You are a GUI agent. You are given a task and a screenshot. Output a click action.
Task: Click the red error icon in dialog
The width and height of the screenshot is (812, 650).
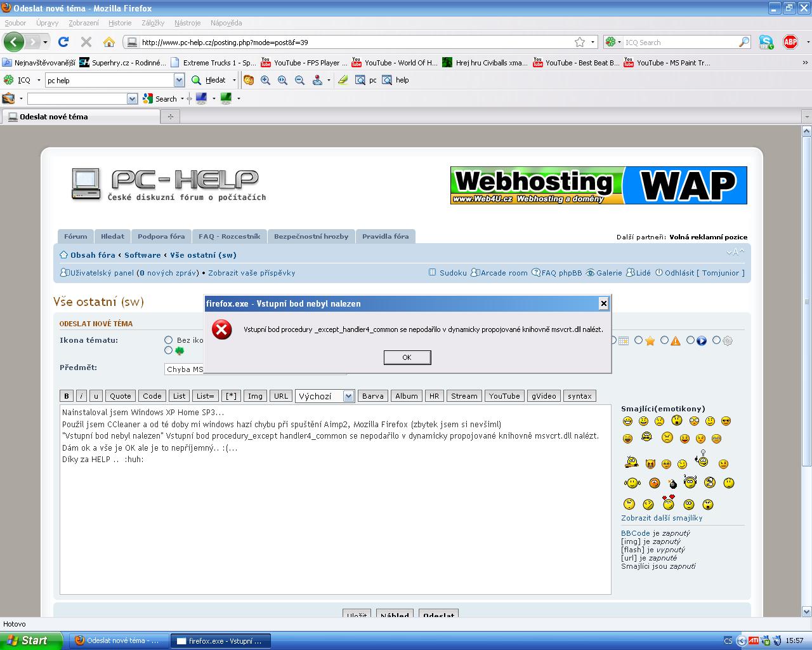(x=221, y=329)
